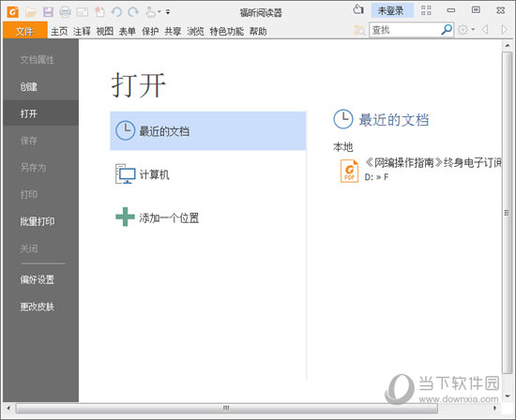Click the vertical scrollbar down arrow
516x420 pixels.
(508, 397)
